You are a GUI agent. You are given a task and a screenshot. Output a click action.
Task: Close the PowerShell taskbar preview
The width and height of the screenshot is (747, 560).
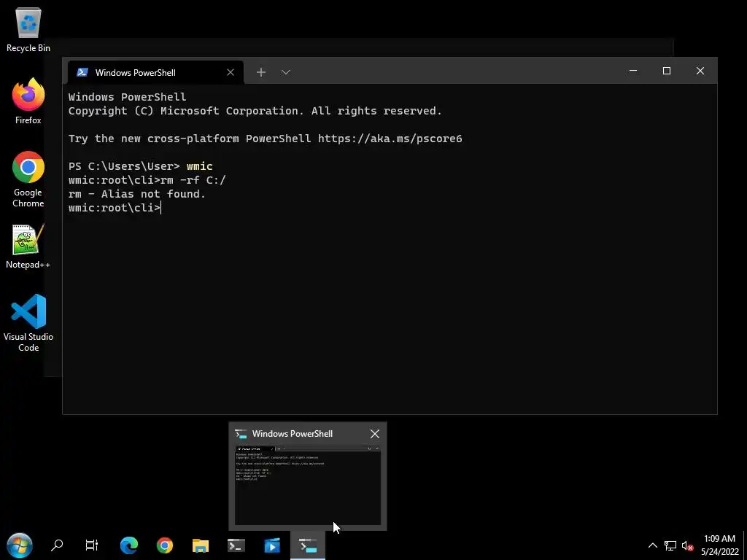[375, 434]
